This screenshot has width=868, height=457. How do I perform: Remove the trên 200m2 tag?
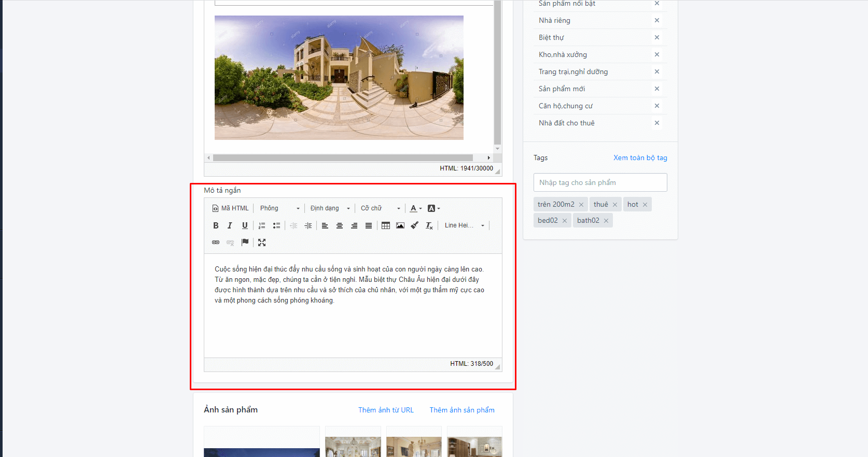click(x=581, y=205)
